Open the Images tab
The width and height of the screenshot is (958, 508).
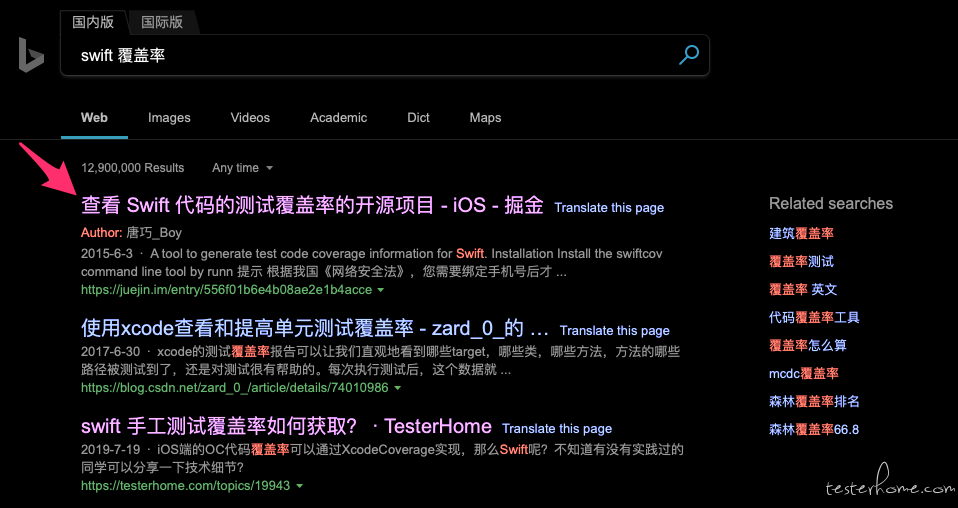(x=169, y=117)
